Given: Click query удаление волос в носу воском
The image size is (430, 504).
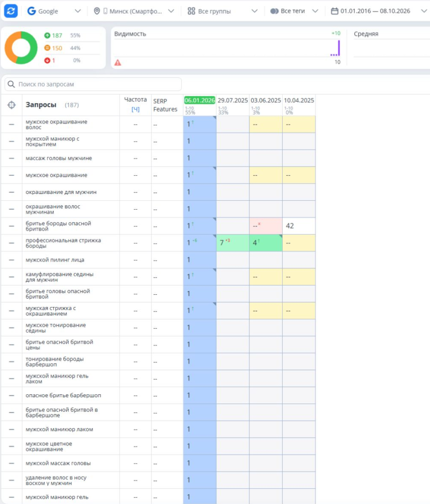Looking at the screenshot, I should tap(56, 480).
